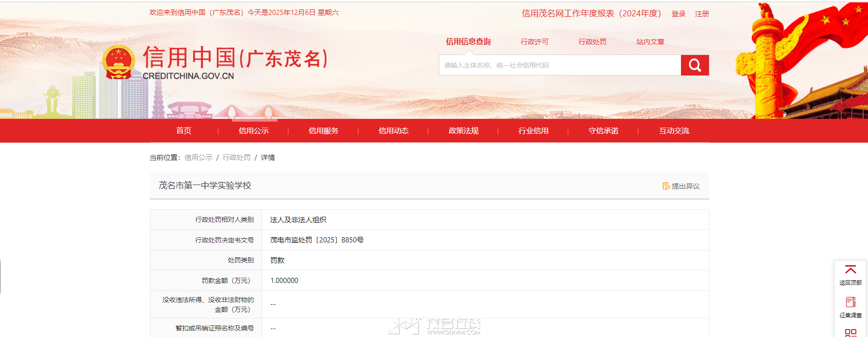Open the 信用公示 navigation menu item
This screenshot has width=868, height=337.
254,131
